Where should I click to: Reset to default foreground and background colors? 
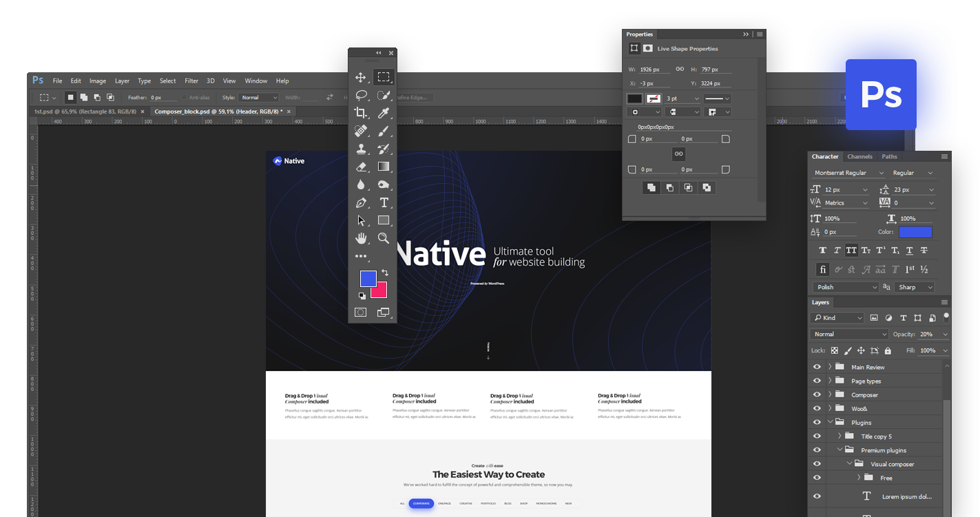[362, 296]
